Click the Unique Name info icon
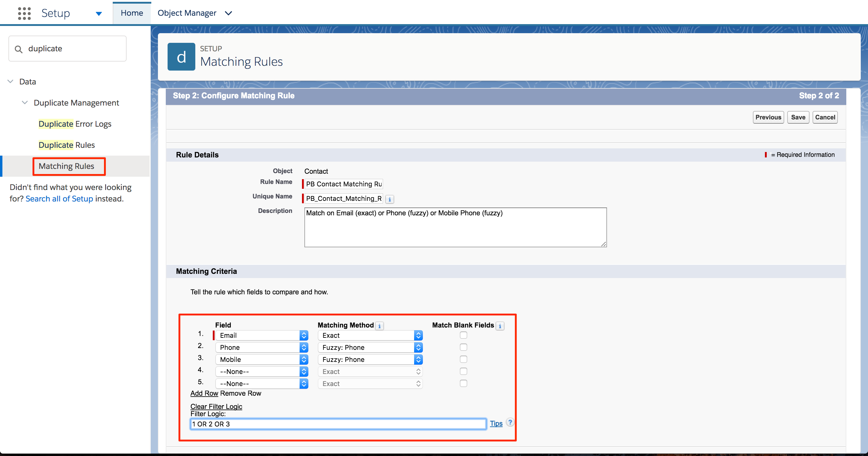 (389, 199)
